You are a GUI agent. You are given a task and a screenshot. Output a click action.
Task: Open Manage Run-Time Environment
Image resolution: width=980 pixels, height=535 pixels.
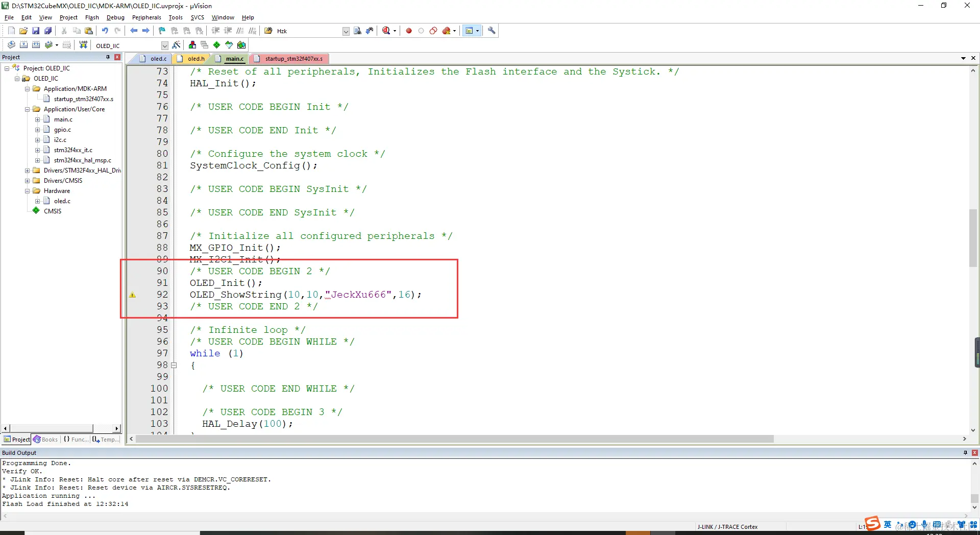coord(217,45)
